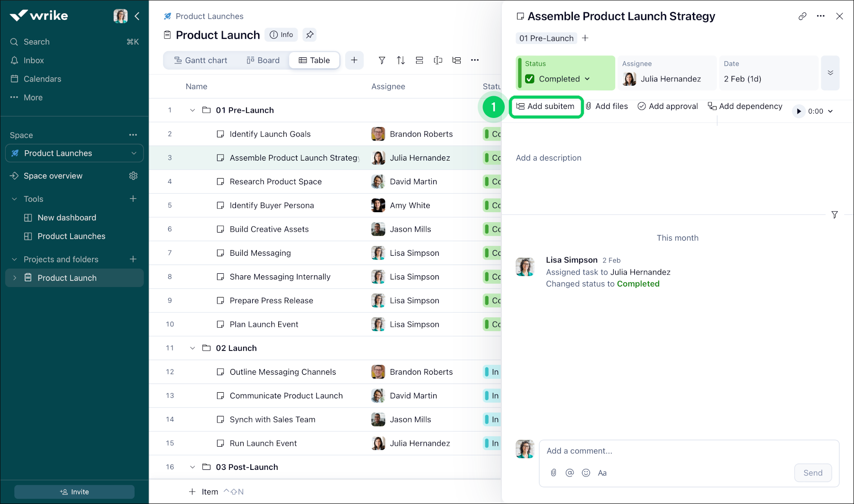This screenshot has width=854, height=504.
Task: Open the Product Launches space dropdown
Action: (134, 153)
